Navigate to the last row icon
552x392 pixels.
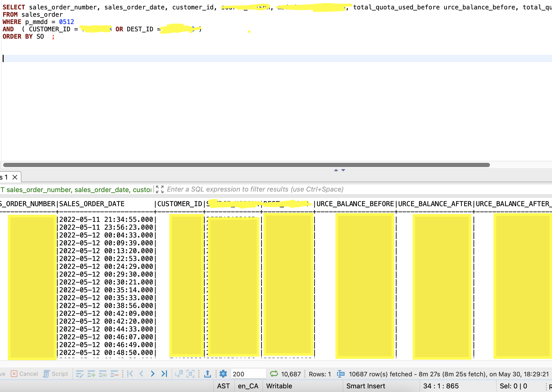[164, 373]
